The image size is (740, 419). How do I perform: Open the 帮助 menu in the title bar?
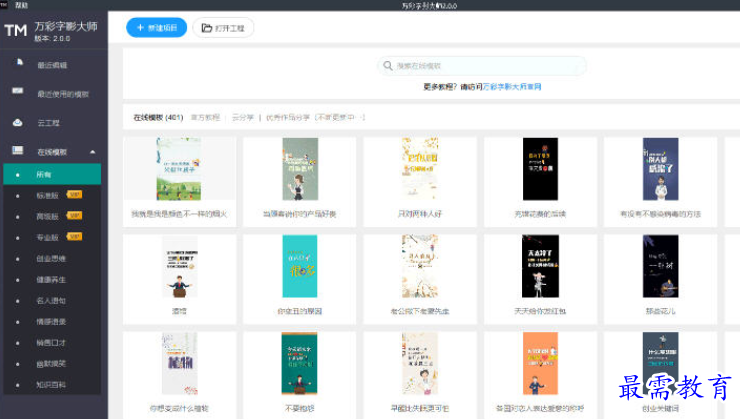coord(22,5)
